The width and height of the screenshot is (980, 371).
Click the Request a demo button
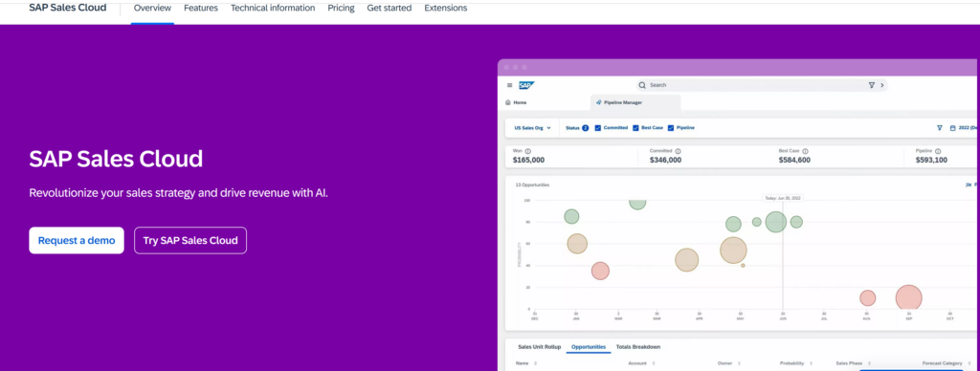(x=77, y=240)
